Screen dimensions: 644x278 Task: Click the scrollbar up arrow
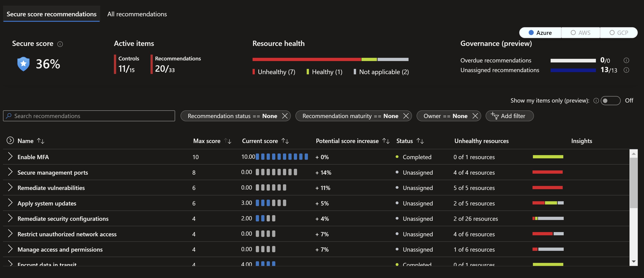[634, 154]
